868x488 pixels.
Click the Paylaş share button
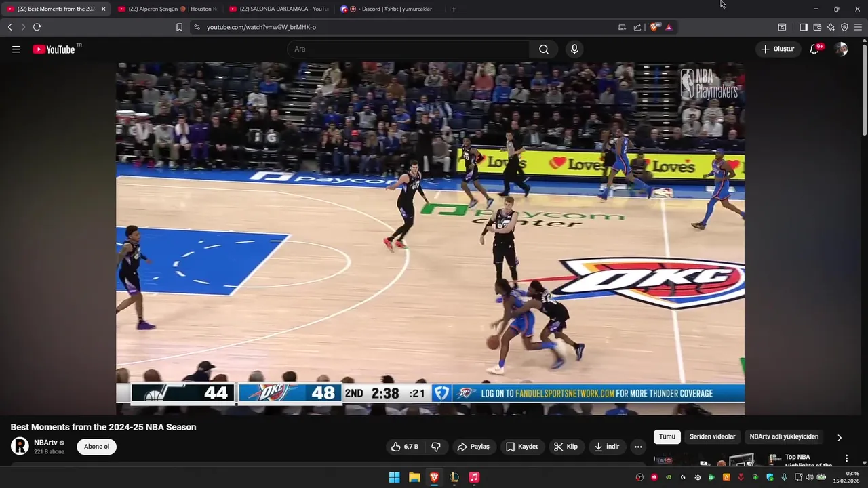(x=473, y=447)
